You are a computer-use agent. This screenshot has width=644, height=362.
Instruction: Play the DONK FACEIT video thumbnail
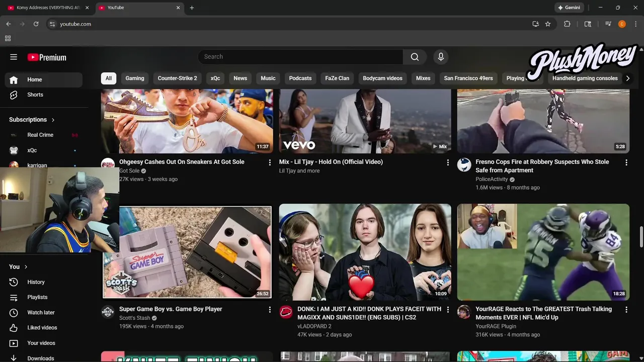[365, 252]
